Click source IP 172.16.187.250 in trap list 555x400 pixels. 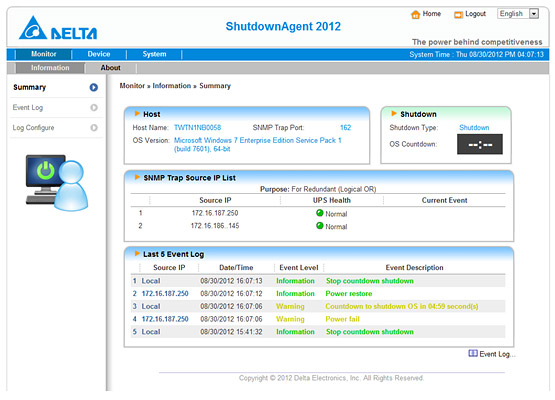point(215,213)
